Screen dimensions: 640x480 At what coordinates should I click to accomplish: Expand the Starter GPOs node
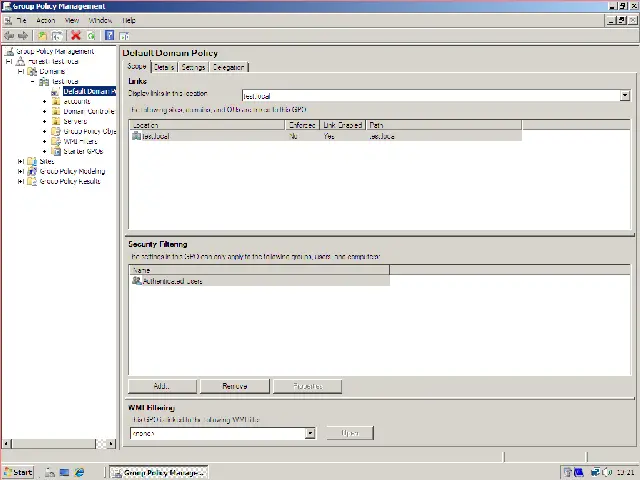click(44, 151)
